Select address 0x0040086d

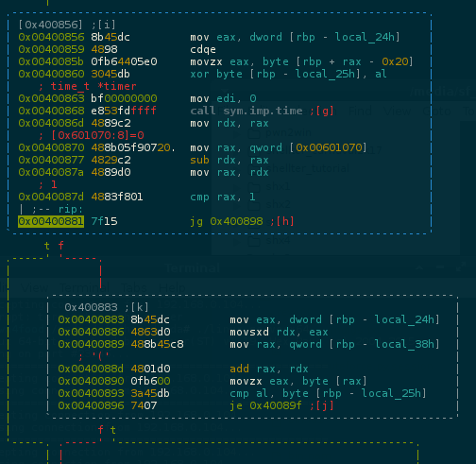51,123
